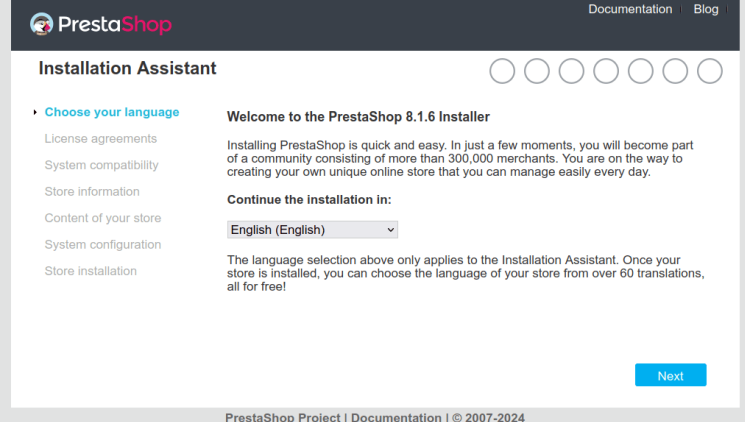
Task: Open the installation language dropdown
Action: tap(312, 230)
